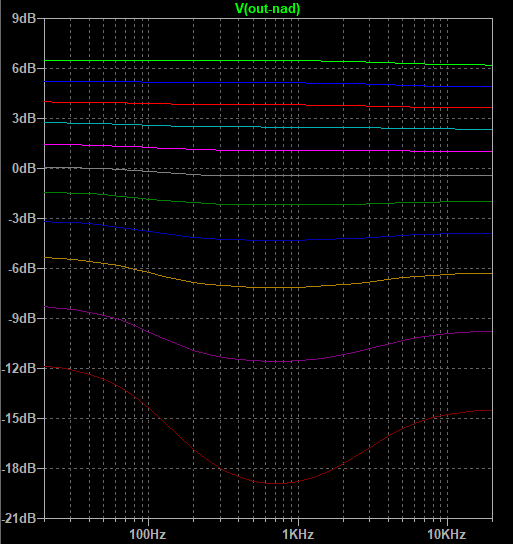
Task: Click the 6dB vertical axis label
Action: pyautogui.click(x=24, y=68)
